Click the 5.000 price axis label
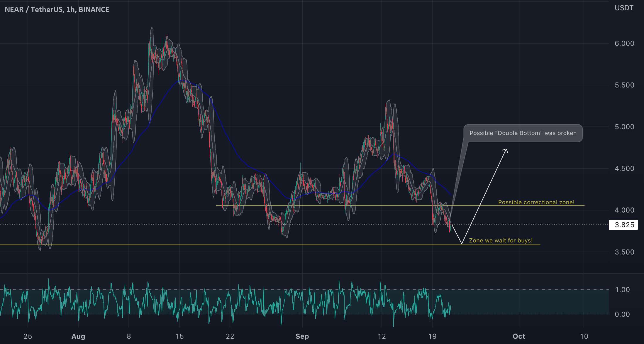 (624, 127)
